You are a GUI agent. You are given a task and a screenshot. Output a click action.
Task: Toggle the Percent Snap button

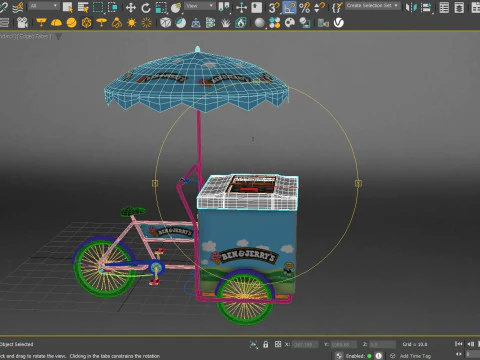tap(304, 7)
